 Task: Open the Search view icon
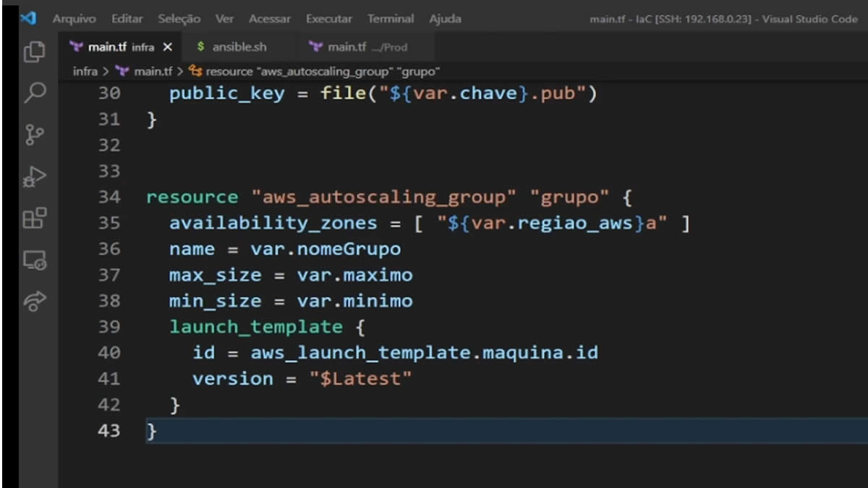tap(35, 93)
